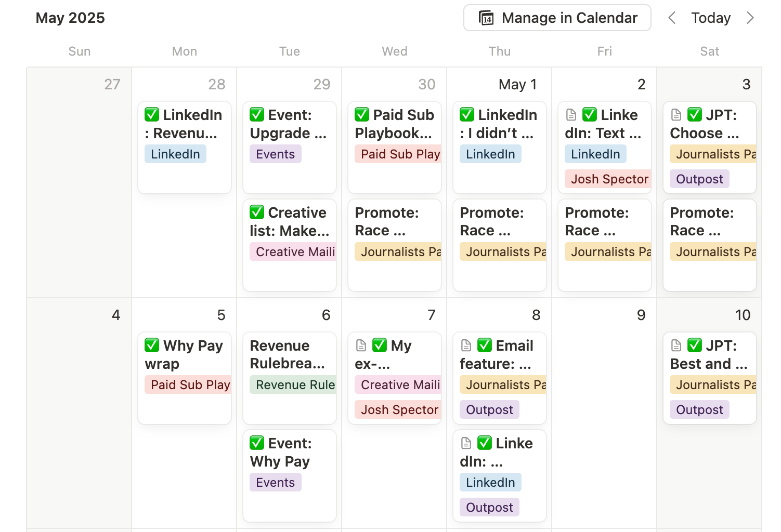Jump to Today in the calendar
Image resolution: width=781 pixels, height=532 pixels.
pos(711,18)
